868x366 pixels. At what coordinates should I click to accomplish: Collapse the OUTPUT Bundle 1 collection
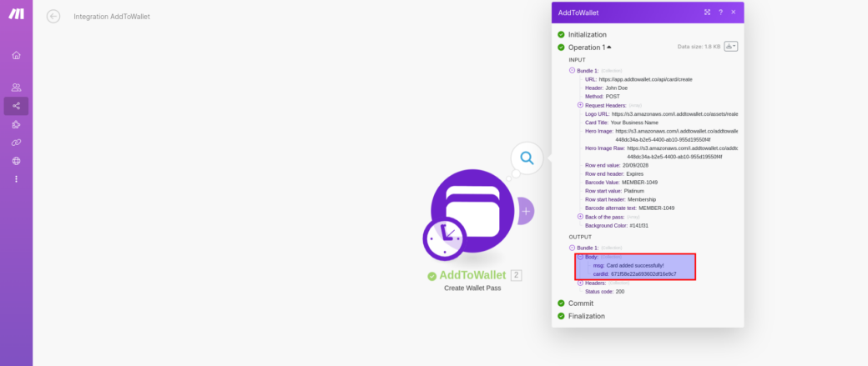click(x=572, y=248)
